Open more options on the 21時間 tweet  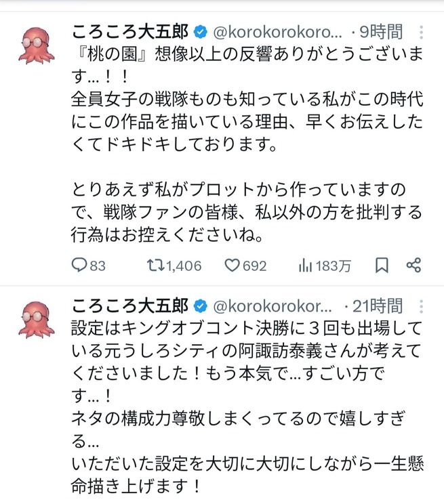421,306
